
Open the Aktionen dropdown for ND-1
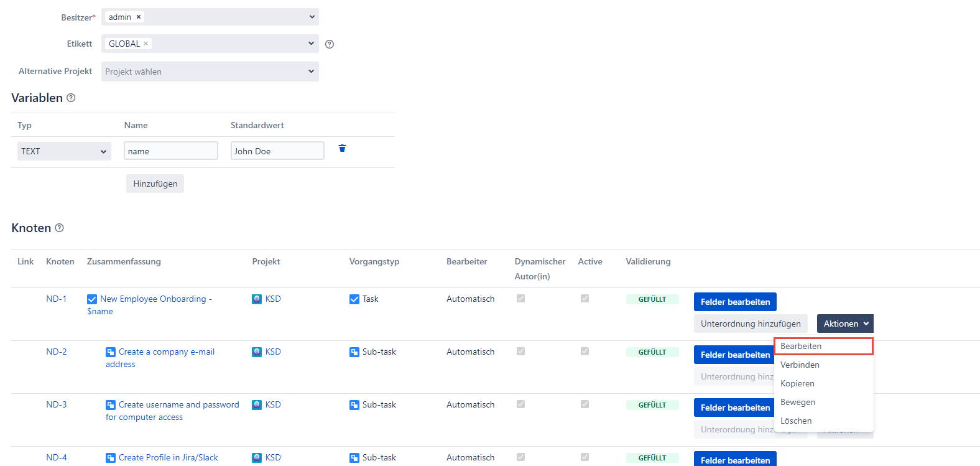point(845,324)
